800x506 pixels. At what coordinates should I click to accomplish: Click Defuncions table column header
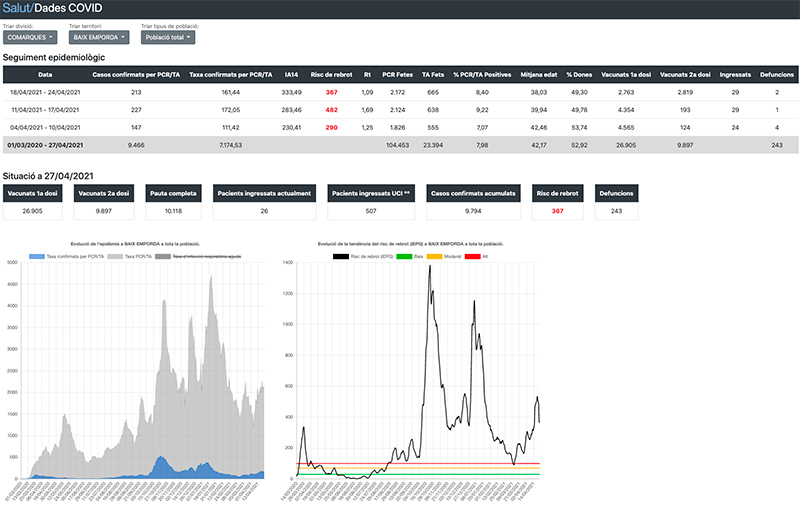click(x=777, y=74)
